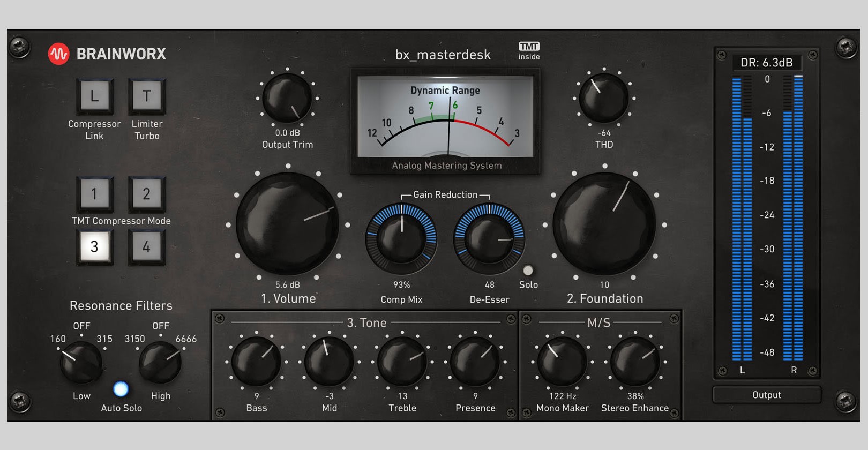The height and width of the screenshot is (450, 868).
Task: Select TMT Compressor Mode 1
Action: click(94, 194)
